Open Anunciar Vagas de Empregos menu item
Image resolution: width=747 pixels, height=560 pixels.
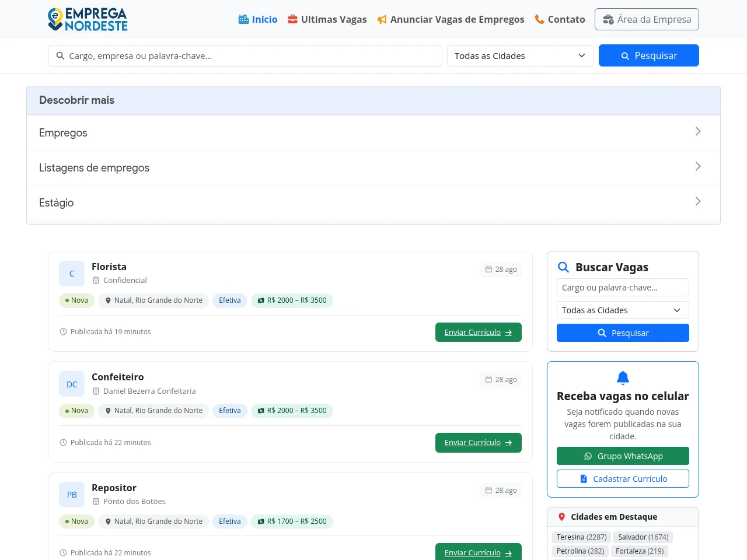tap(451, 19)
